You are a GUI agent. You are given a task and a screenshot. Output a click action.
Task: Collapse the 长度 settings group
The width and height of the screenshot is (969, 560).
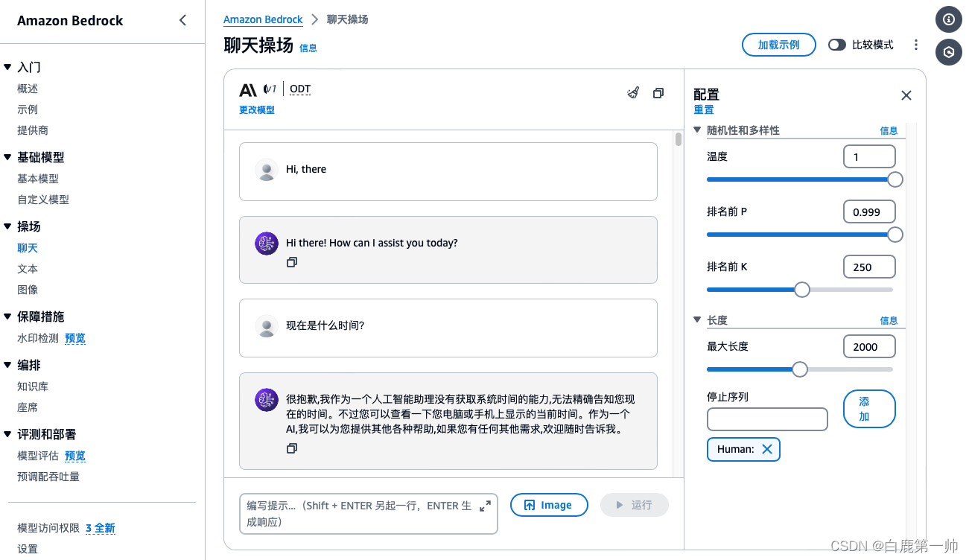698,320
